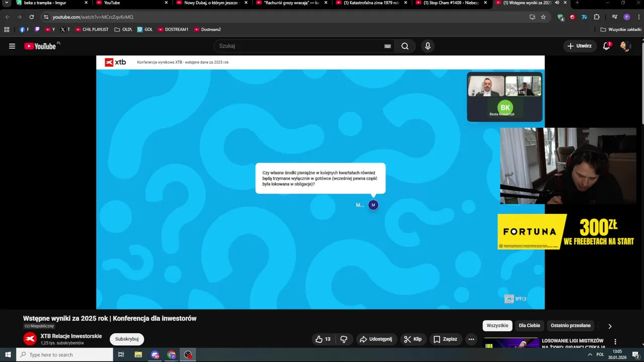Open the OLD bookmarks folder
The image size is (644, 362).
tap(123, 30)
